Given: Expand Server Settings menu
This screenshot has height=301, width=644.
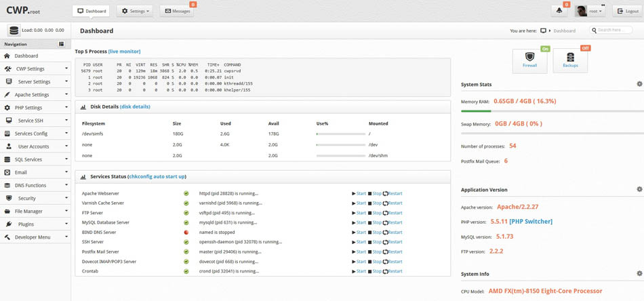Looking at the screenshot, I should pos(35,82).
